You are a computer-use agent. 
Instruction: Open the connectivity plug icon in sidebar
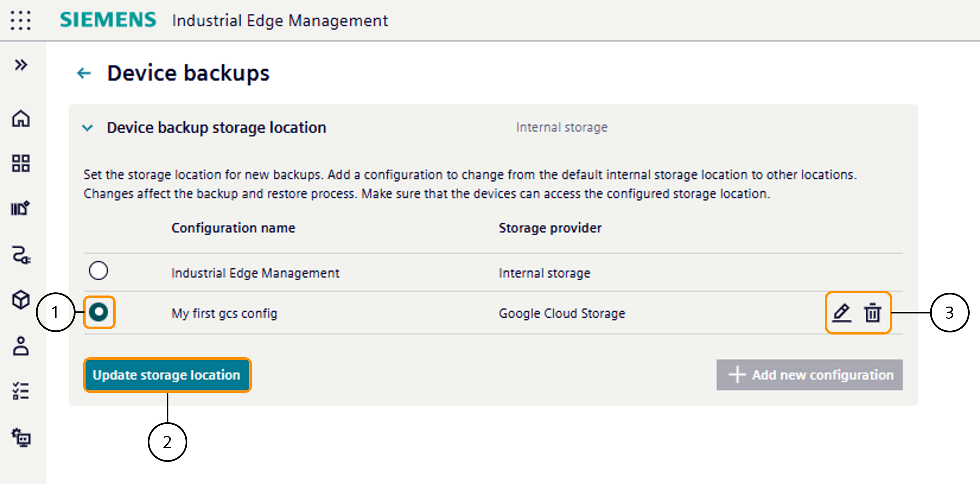point(21,254)
